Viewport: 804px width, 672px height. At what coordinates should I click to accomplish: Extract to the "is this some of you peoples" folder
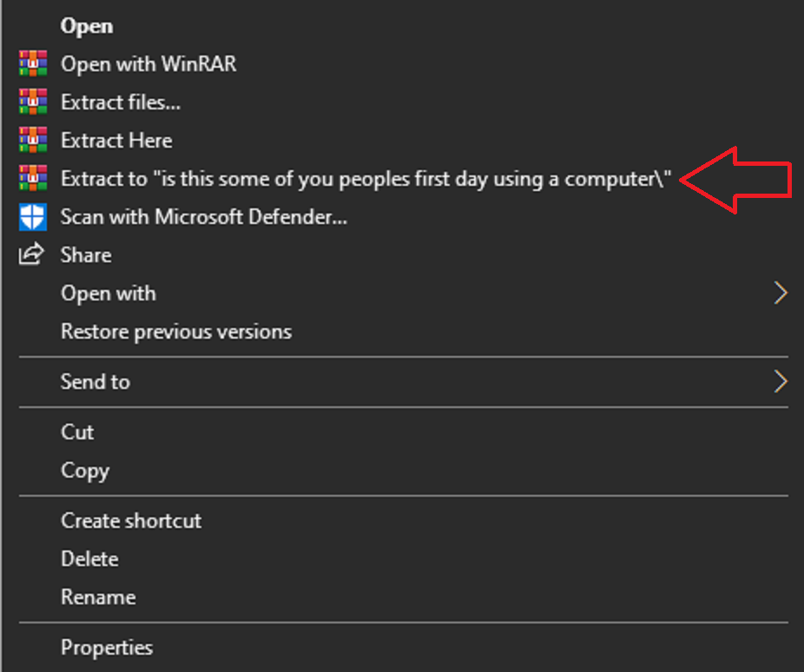pyautogui.click(x=366, y=179)
